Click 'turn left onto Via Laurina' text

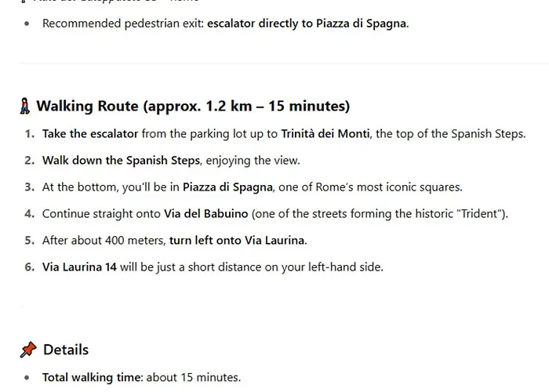237,240
